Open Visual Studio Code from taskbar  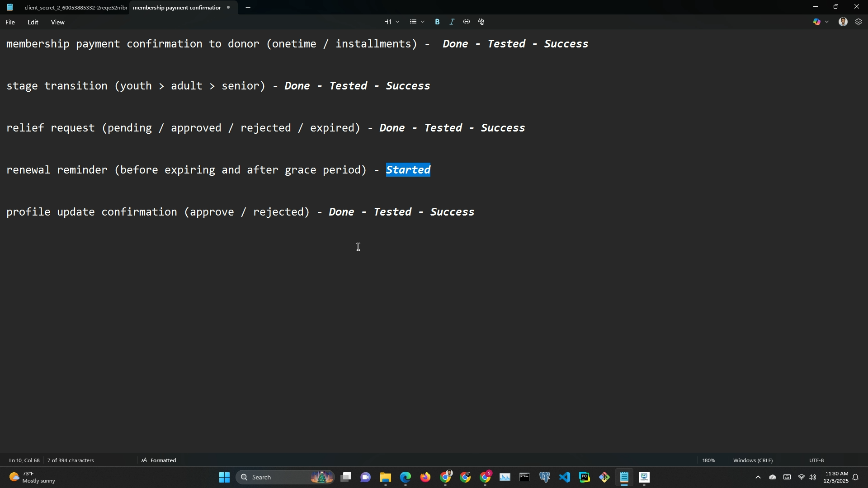(565, 477)
